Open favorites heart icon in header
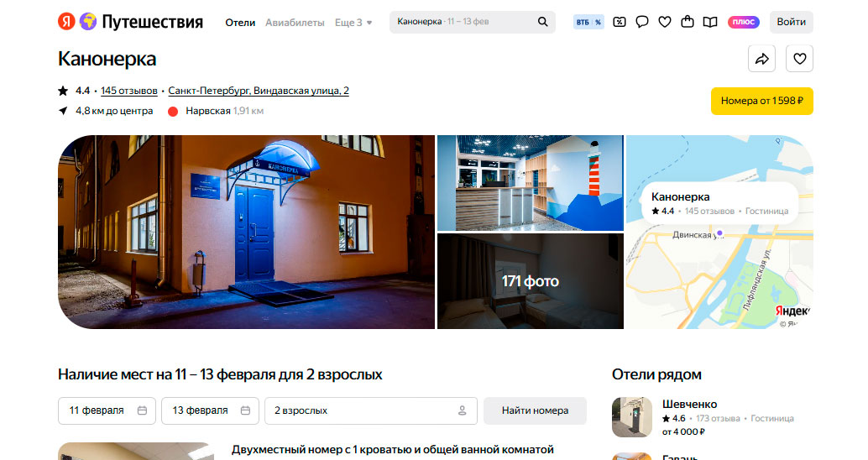The width and height of the screenshot is (868, 460). tap(665, 22)
